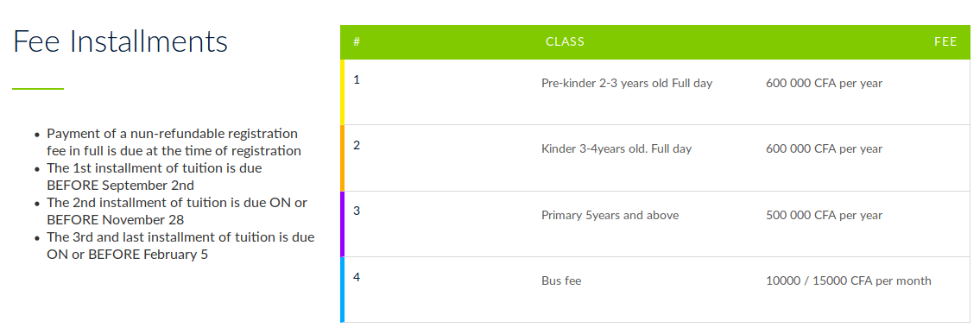The image size is (980, 334).
Task: Click the Fee Installments heading
Action: pos(120,41)
